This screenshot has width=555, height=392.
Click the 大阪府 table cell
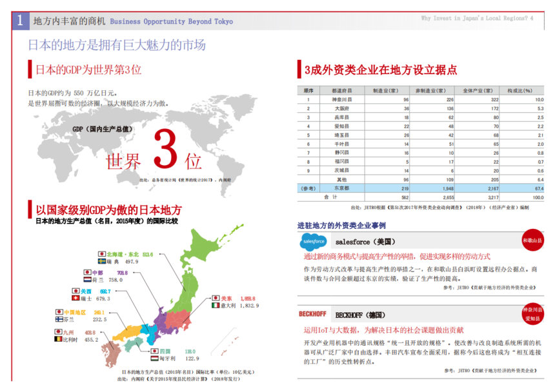coord(342,108)
